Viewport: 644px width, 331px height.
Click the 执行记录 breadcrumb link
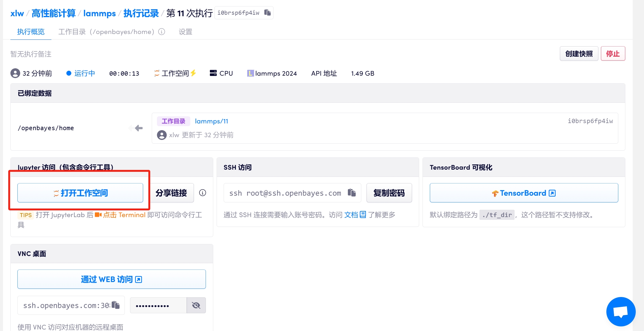pos(141,13)
